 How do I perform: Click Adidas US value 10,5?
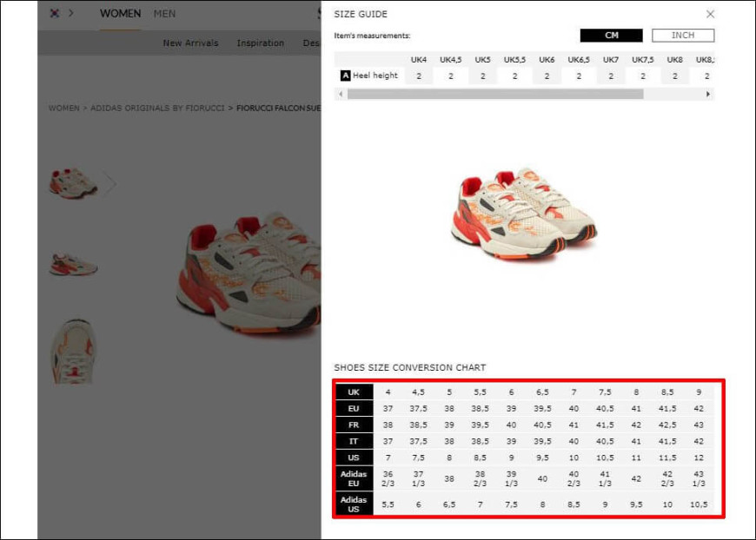699,504
